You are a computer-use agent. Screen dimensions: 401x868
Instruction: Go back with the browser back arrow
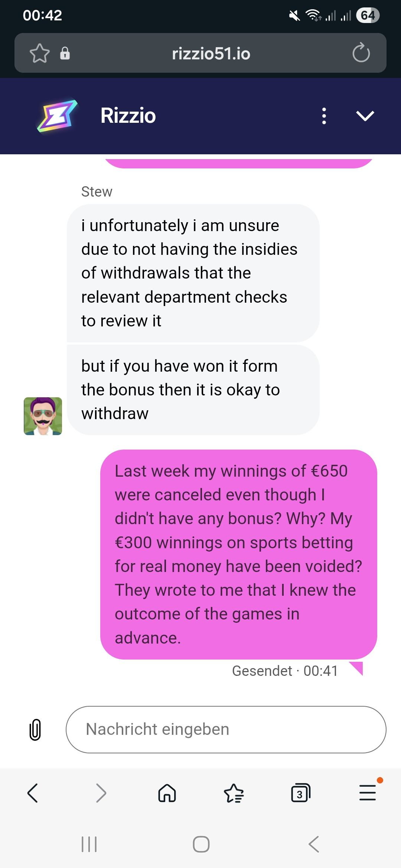[33, 793]
